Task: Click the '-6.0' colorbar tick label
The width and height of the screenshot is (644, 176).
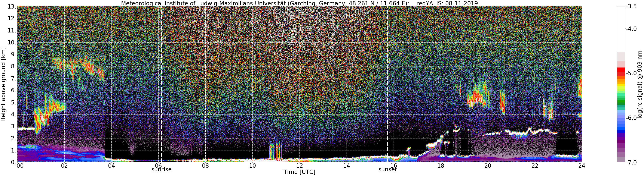Action: (x=631, y=118)
